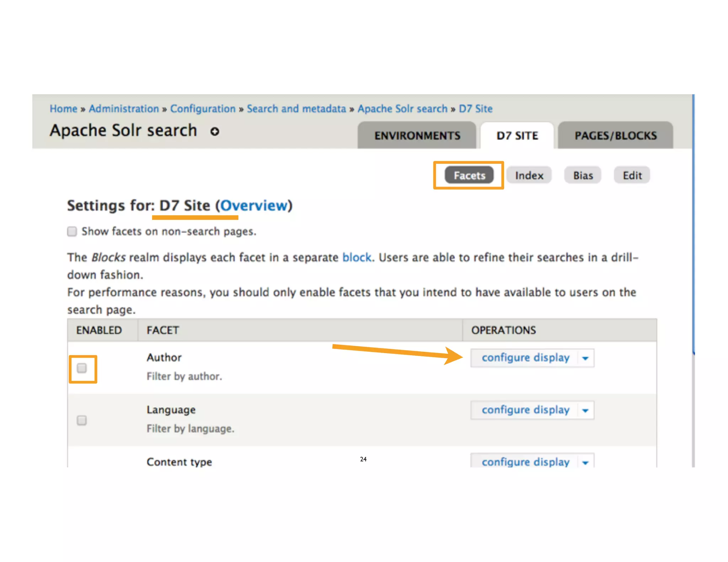This screenshot has height=562, width=728.
Task: Enable the Author facet checkbox
Action: tap(82, 368)
